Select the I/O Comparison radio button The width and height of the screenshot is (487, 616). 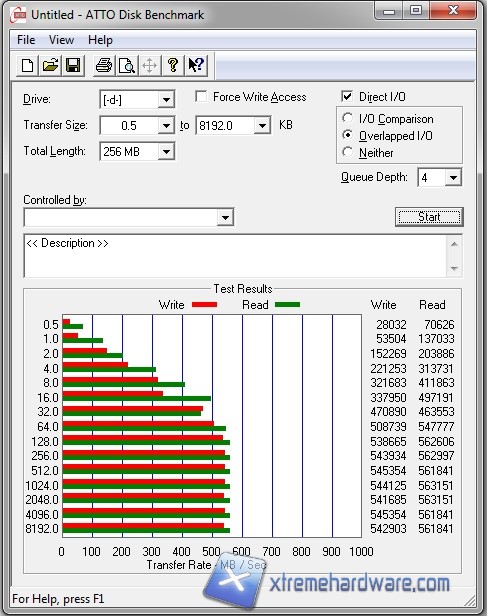click(347, 118)
